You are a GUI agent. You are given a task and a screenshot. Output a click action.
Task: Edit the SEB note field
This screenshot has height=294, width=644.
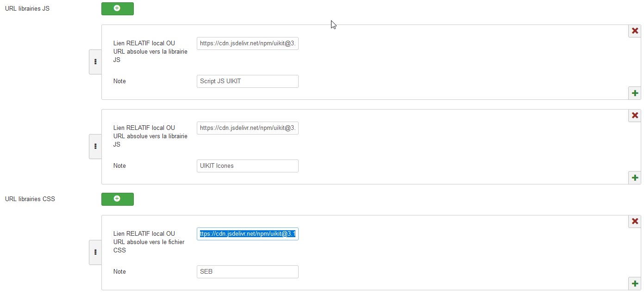click(x=248, y=272)
